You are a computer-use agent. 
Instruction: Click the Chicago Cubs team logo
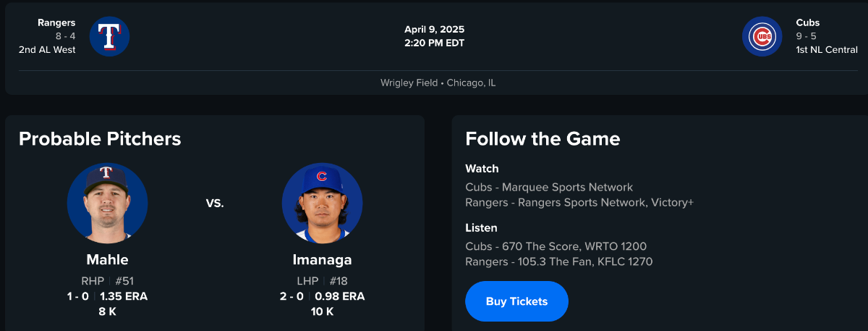[762, 36]
